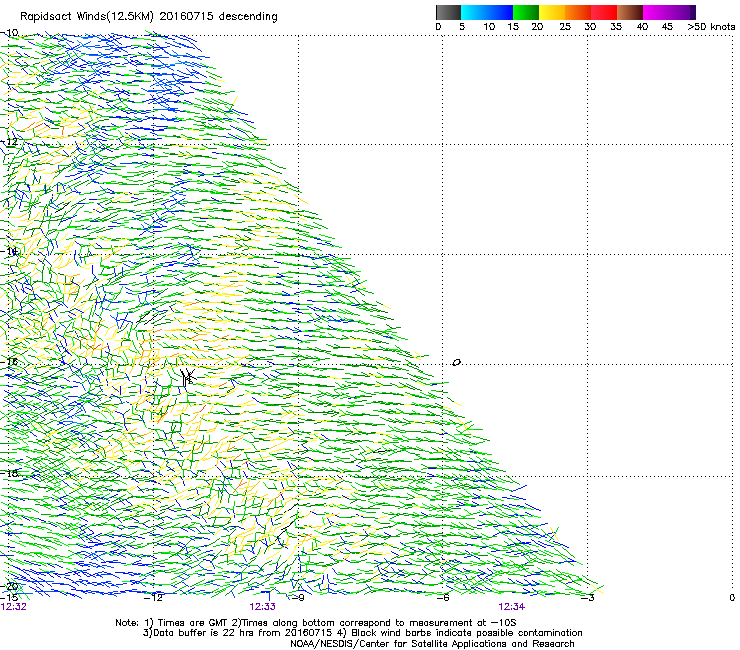Click the gray 0-5 knots color segment
This screenshot has width=740, height=650.
(448, 12)
